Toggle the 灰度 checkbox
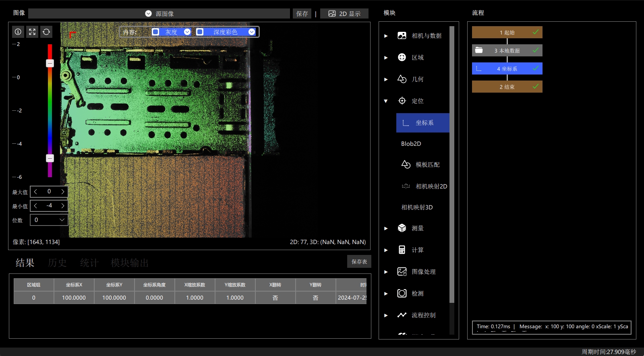The width and height of the screenshot is (644, 356). pos(155,32)
